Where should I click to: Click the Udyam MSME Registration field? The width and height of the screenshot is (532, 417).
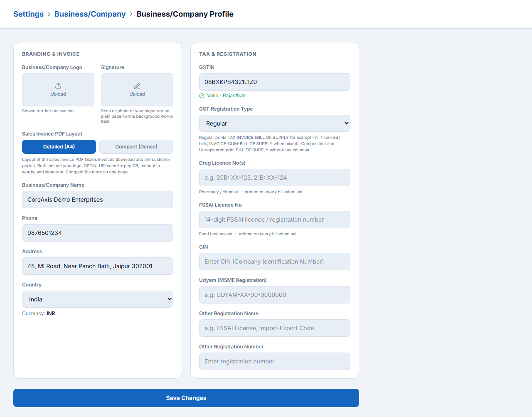click(275, 295)
